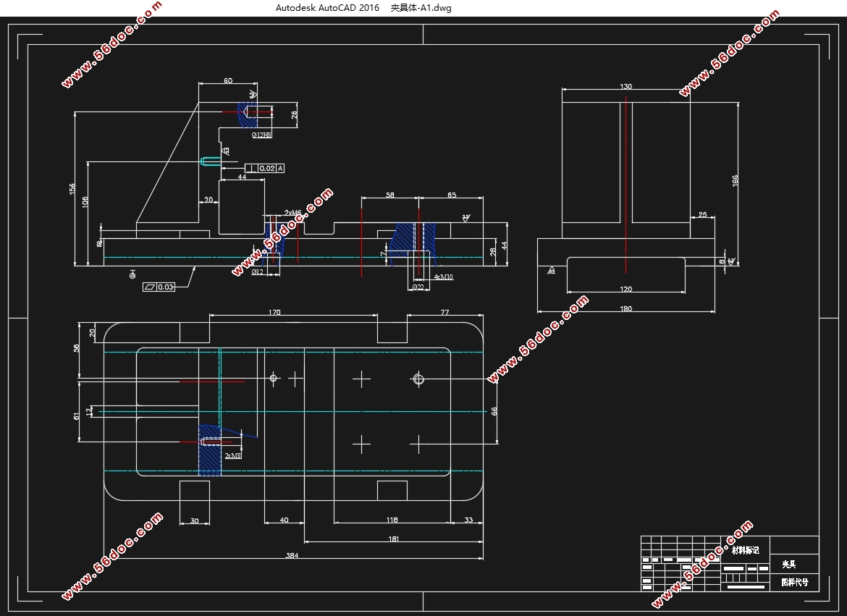
Task: Select the 130 width dimension on side view
Action: tap(625, 86)
